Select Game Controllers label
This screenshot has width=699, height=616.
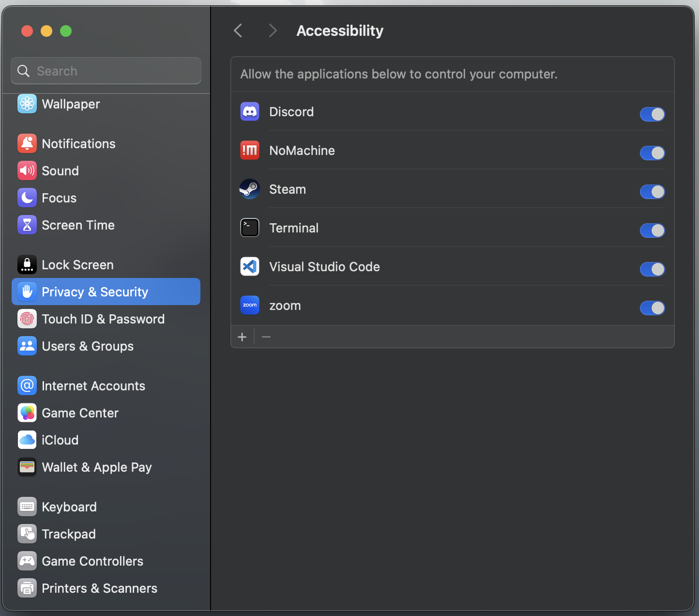92,561
